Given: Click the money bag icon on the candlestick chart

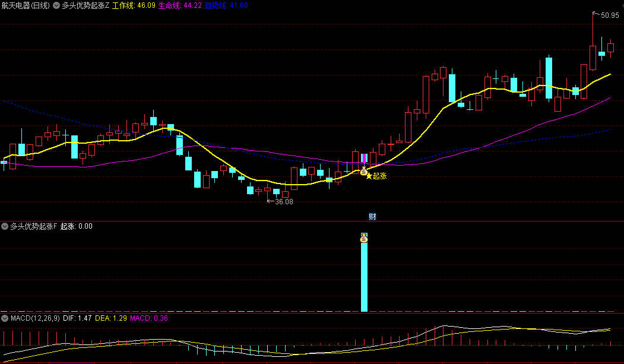Looking at the screenshot, I should (x=364, y=172).
